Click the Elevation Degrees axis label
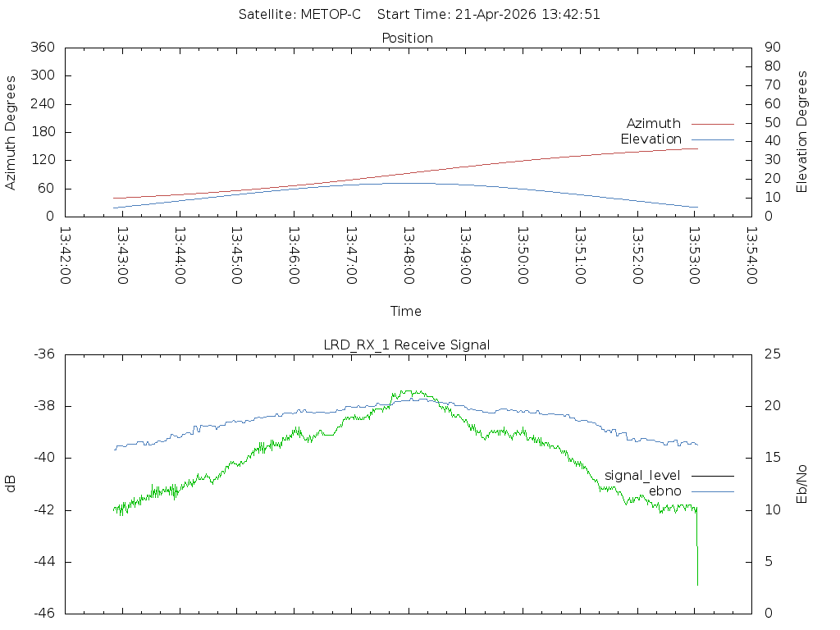The width and height of the screenshot is (840, 630). [801, 132]
